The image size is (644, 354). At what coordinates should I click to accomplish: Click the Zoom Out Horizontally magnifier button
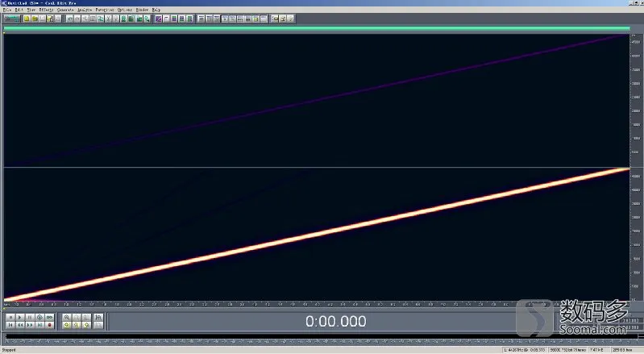(77, 317)
